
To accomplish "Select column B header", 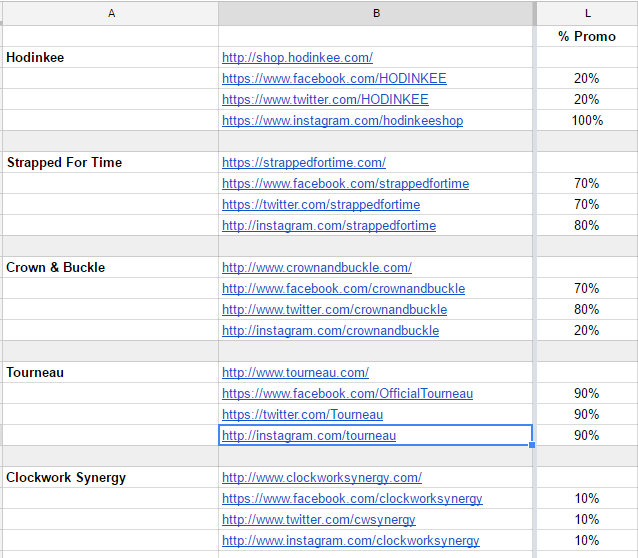I will pyautogui.click(x=376, y=13).
